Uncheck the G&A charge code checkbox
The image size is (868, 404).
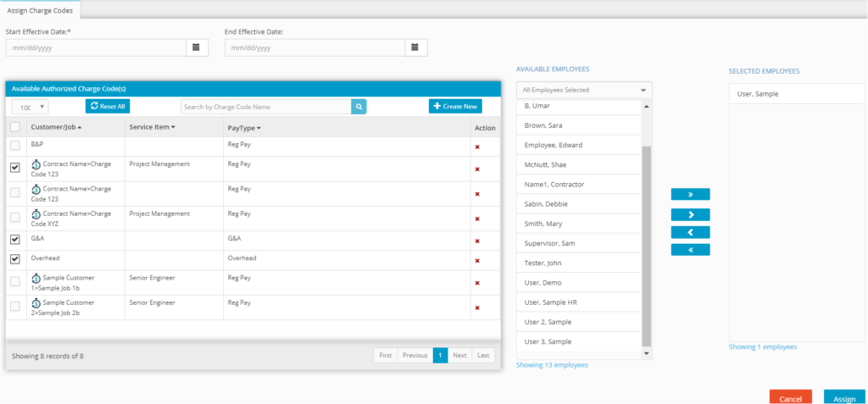(15, 240)
